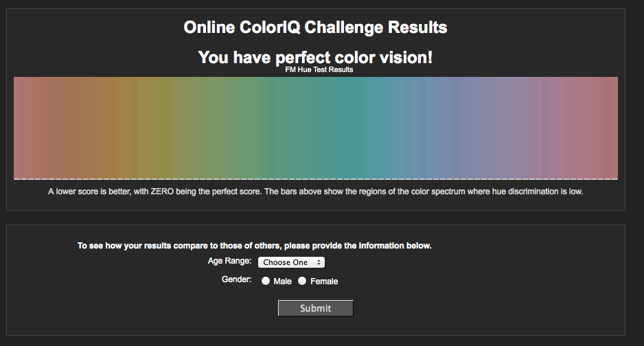The width and height of the screenshot is (644, 346).
Task: Select the Female radio button
Action: 302,281
